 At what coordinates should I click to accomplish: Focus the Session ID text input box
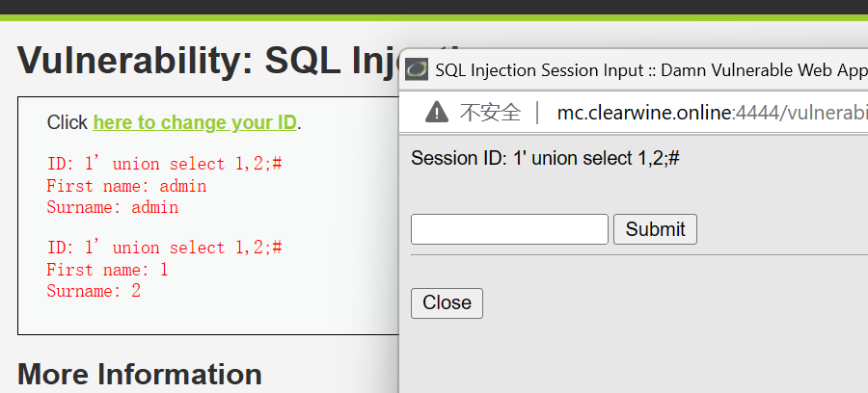509,229
